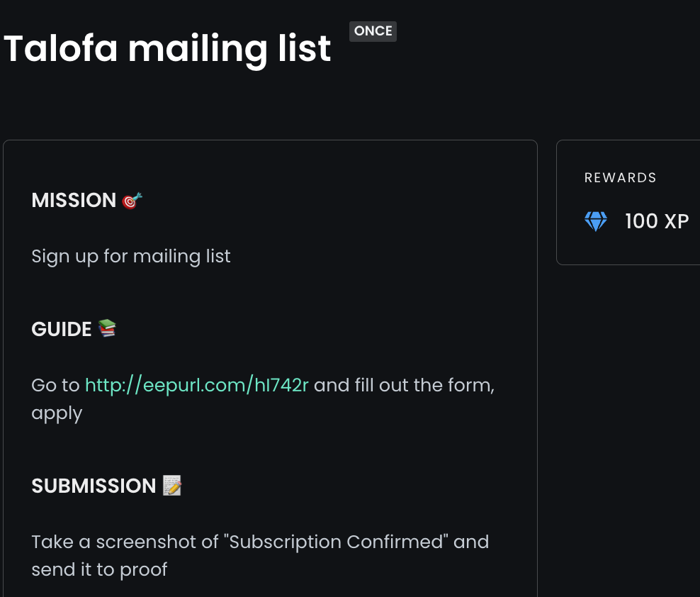Screen dimensions: 700x597
Task: Click the blue diamond XP icon
Action: (x=596, y=221)
